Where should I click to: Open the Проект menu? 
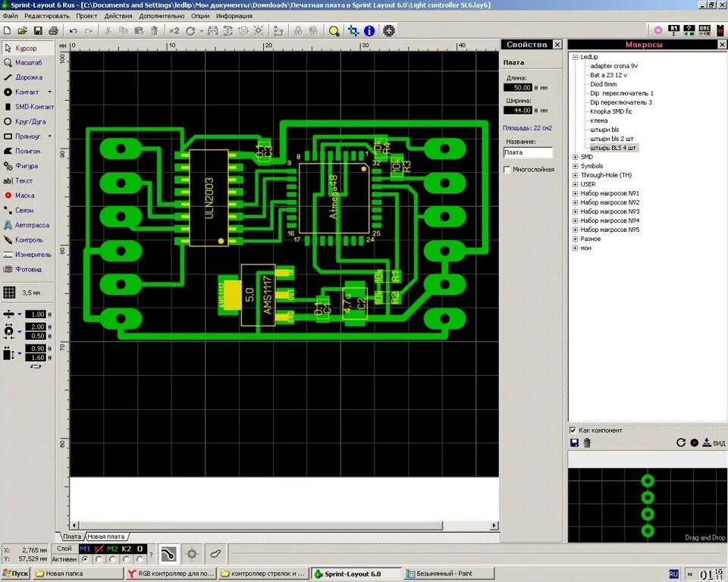coord(86,16)
